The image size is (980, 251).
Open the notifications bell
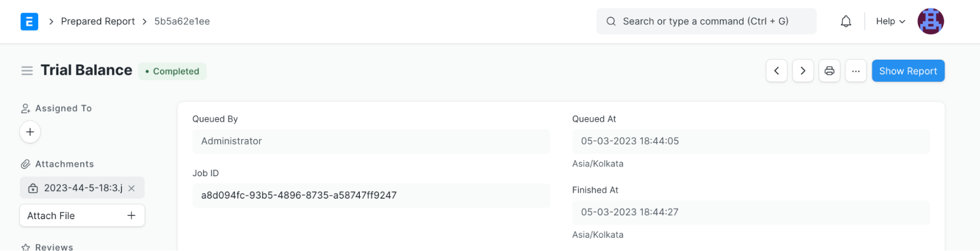click(x=846, y=22)
